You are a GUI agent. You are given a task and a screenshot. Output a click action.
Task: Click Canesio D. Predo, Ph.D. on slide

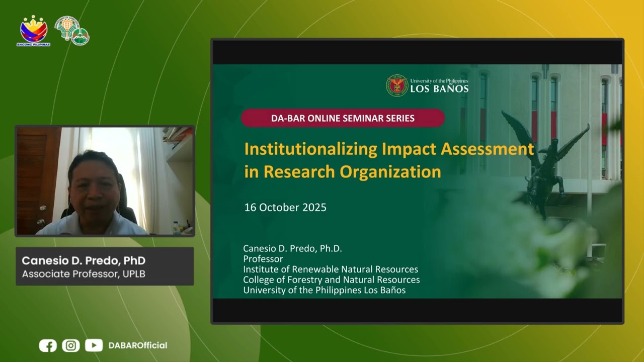point(292,248)
